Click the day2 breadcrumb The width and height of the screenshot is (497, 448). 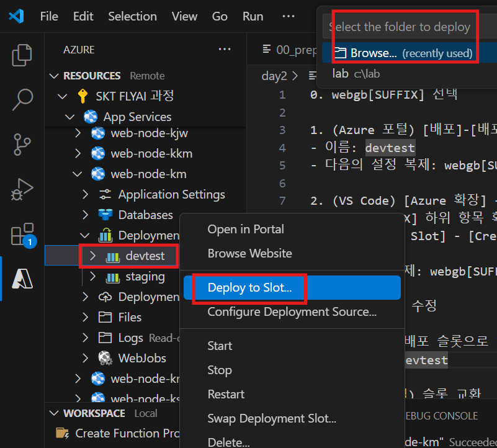[274, 76]
